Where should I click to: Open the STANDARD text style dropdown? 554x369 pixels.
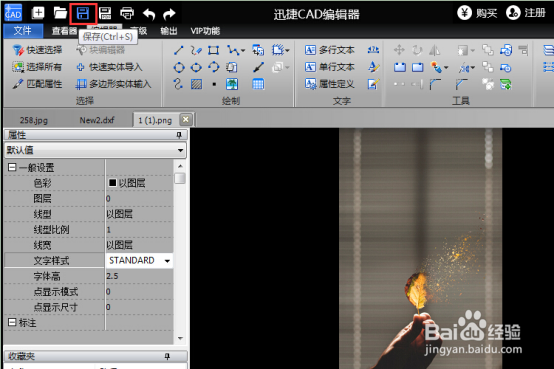[167, 261]
